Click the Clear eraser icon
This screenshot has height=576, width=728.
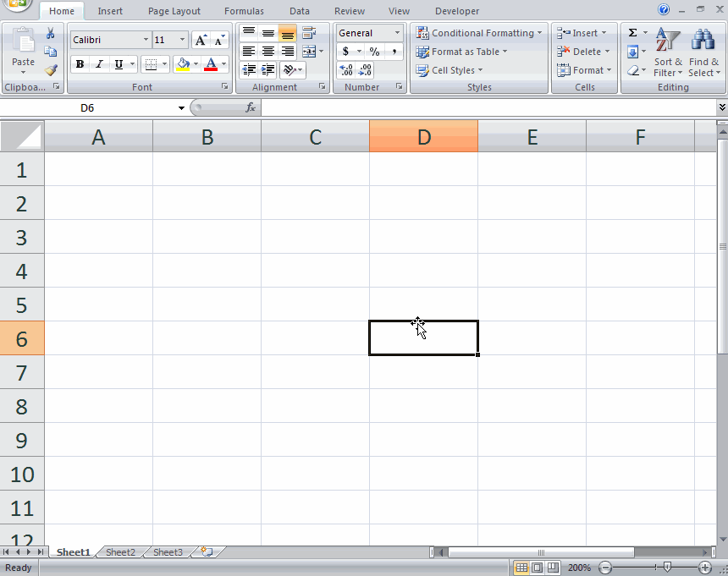pyautogui.click(x=633, y=70)
